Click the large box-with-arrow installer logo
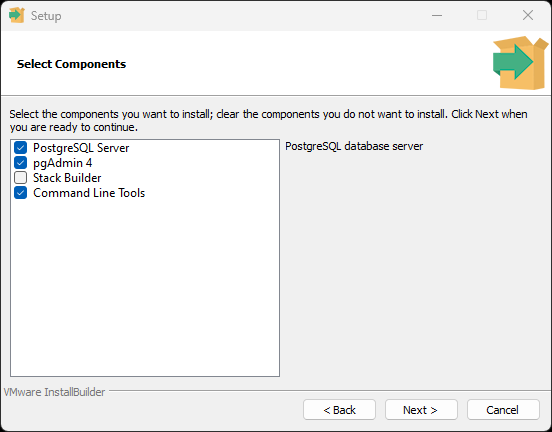The height and width of the screenshot is (432, 552). pyautogui.click(x=520, y=63)
